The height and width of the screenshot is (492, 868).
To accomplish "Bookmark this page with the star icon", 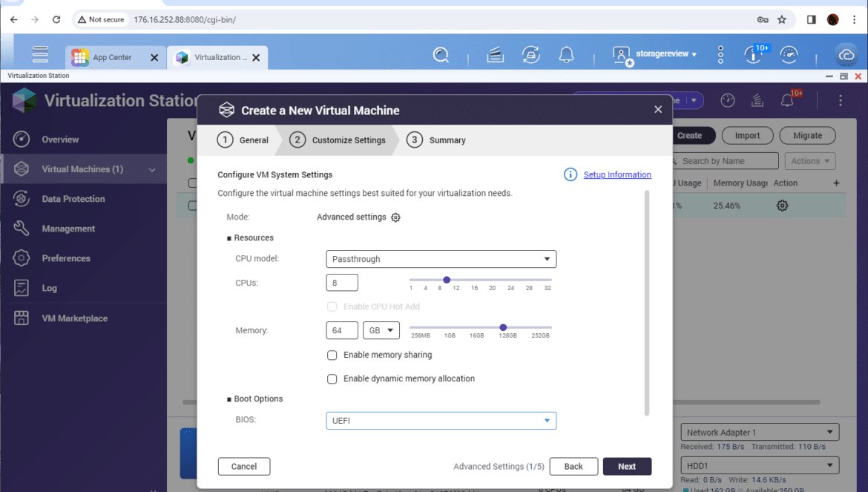I will (782, 19).
